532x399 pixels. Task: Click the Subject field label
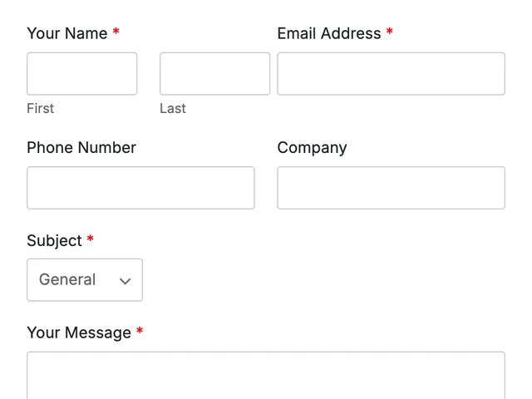pos(54,241)
